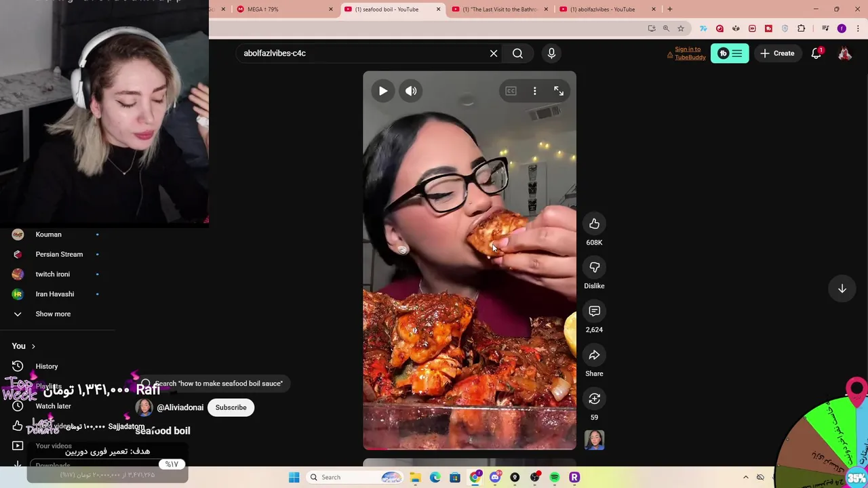This screenshot has height=488, width=868.
Task: Open the Extensions puzzle icon
Action: click(801, 28)
